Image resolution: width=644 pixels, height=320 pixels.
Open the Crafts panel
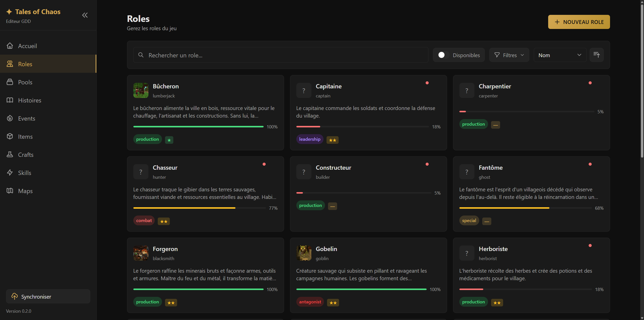point(26,155)
